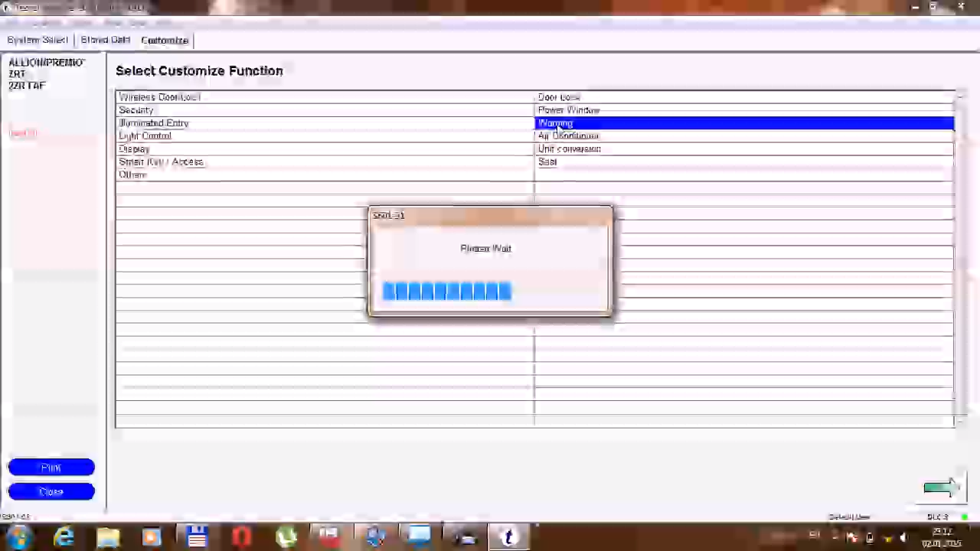Screen dimensions: 980x551
Task: Open the system tray clock
Action: [942, 537]
